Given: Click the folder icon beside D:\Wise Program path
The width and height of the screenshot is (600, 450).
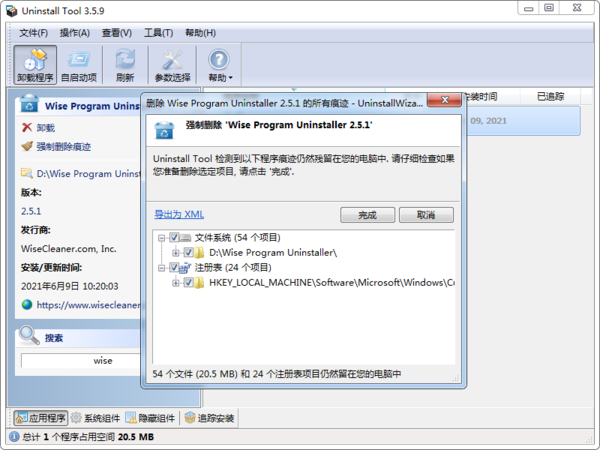Looking at the screenshot, I should 27,173.
